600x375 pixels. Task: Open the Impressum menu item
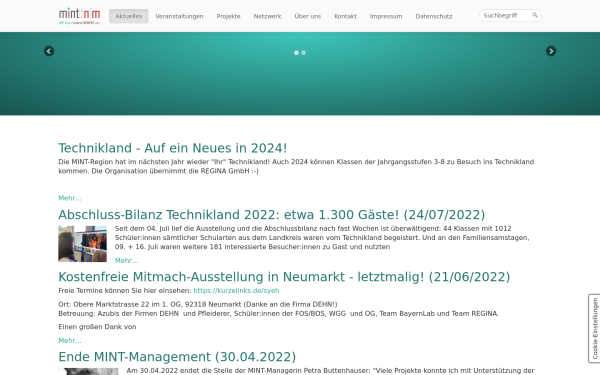point(386,16)
